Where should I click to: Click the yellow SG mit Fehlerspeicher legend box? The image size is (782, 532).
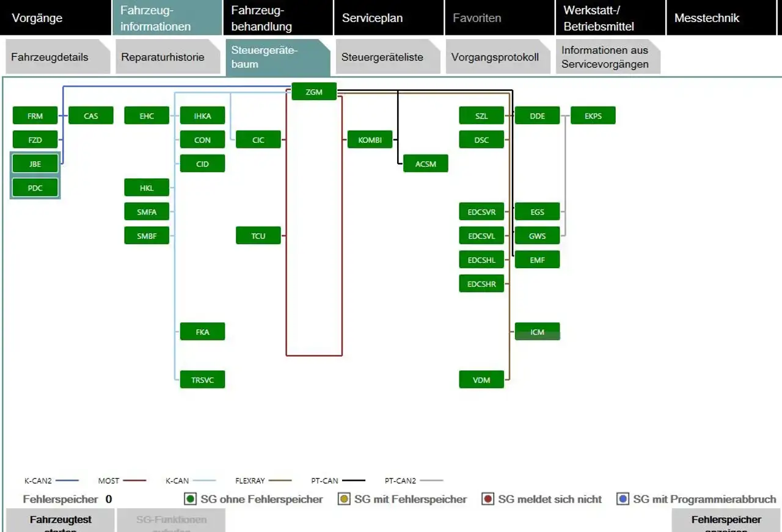(344, 499)
